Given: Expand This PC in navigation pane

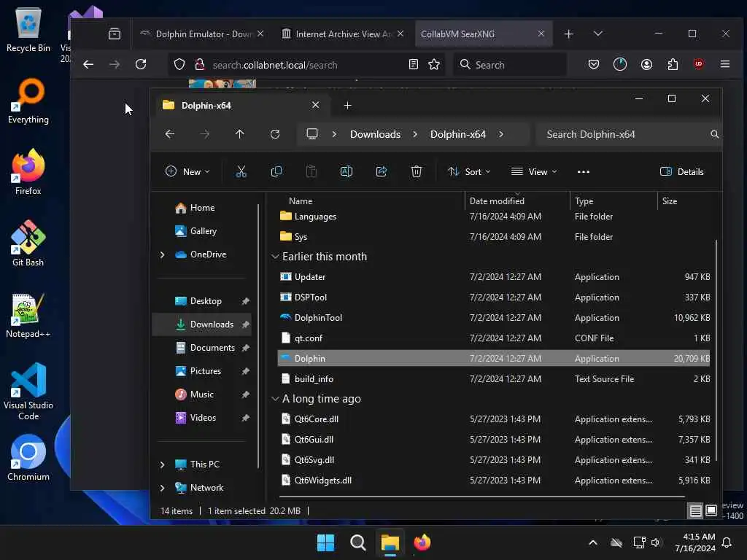Looking at the screenshot, I should pyautogui.click(x=162, y=464).
